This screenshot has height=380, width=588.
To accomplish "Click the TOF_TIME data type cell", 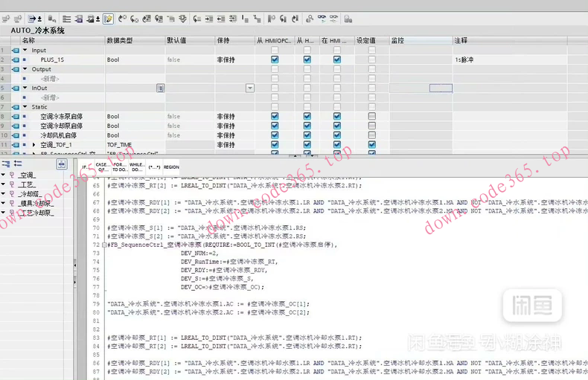I will 135,145.
